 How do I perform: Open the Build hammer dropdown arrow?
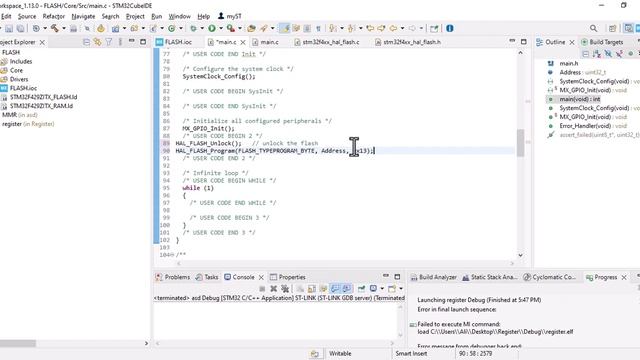(x=64, y=28)
